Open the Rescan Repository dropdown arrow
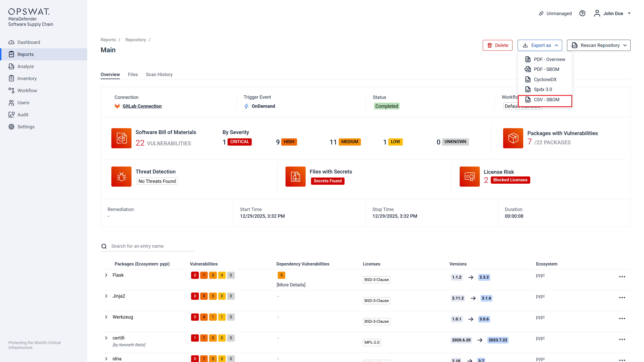The height and width of the screenshot is (362, 644). click(x=625, y=45)
